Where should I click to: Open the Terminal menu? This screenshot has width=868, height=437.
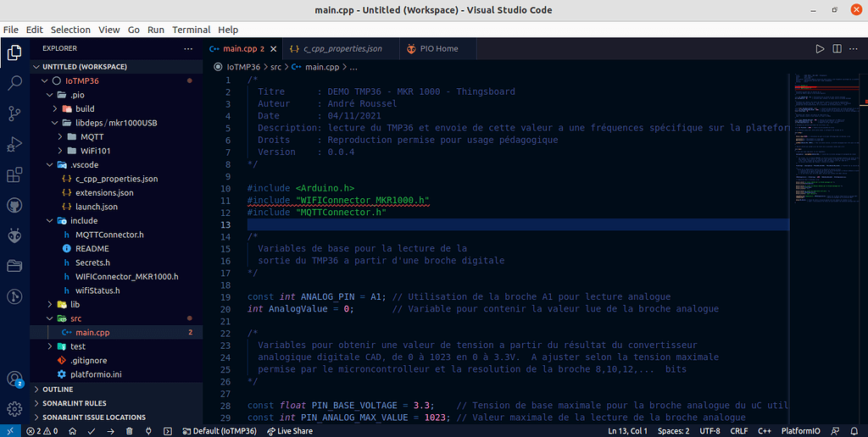click(191, 30)
